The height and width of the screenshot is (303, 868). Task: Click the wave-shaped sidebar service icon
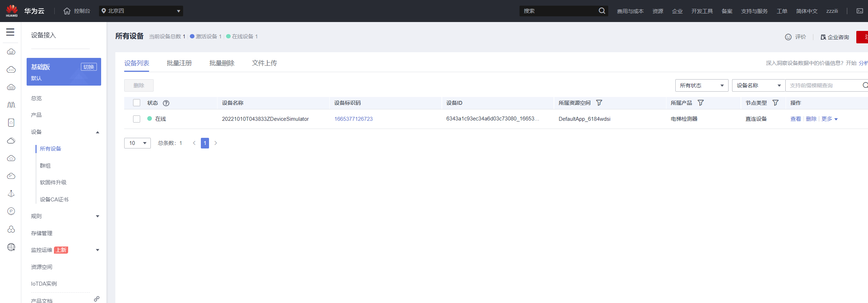click(x=11, y=105)
